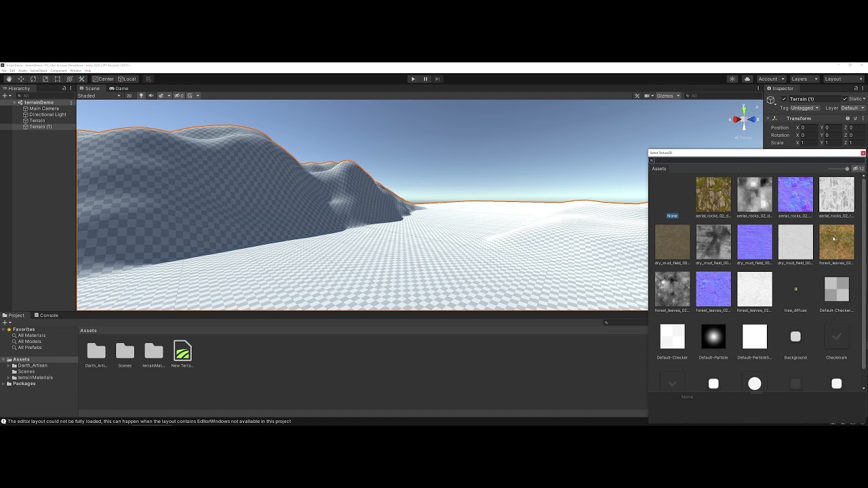This screenshot has width=868, height=488.
Task: Click the Position X field
Action: click(x=808, y=127)
